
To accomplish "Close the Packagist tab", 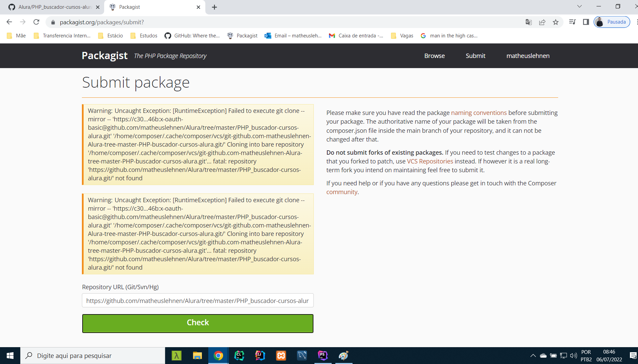I will (198, 7).
